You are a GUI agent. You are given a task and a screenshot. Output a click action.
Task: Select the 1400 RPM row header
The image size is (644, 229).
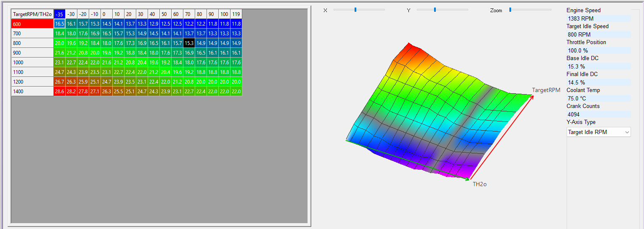[x=32, y=91]
